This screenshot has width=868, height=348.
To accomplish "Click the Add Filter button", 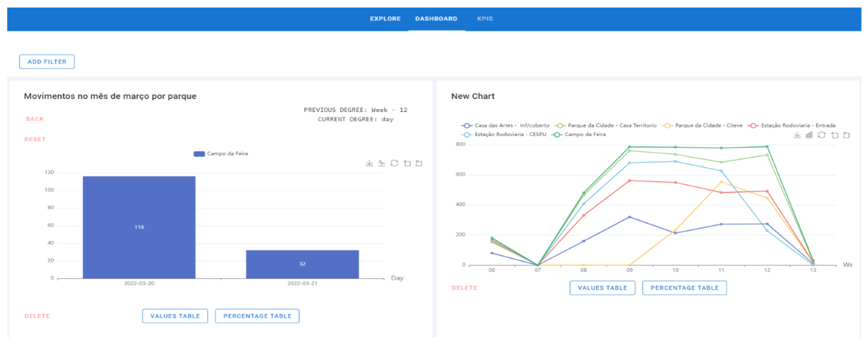I will 47,62.
